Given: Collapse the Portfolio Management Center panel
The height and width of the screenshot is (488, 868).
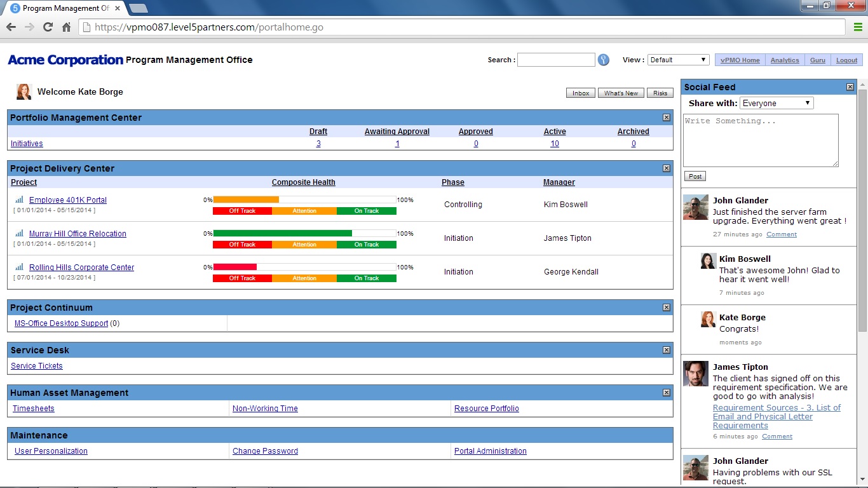Looking at the screenshot, I should pyautogui.click(x=666, y=118).
